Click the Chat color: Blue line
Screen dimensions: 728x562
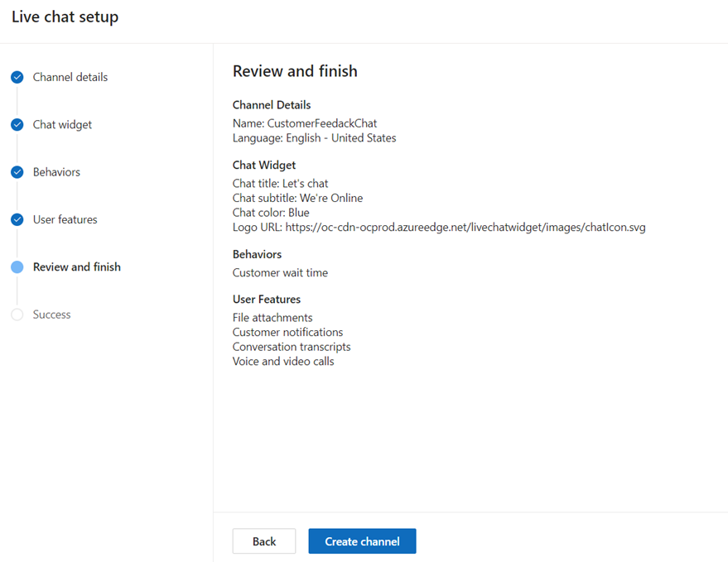click(271, 213)
